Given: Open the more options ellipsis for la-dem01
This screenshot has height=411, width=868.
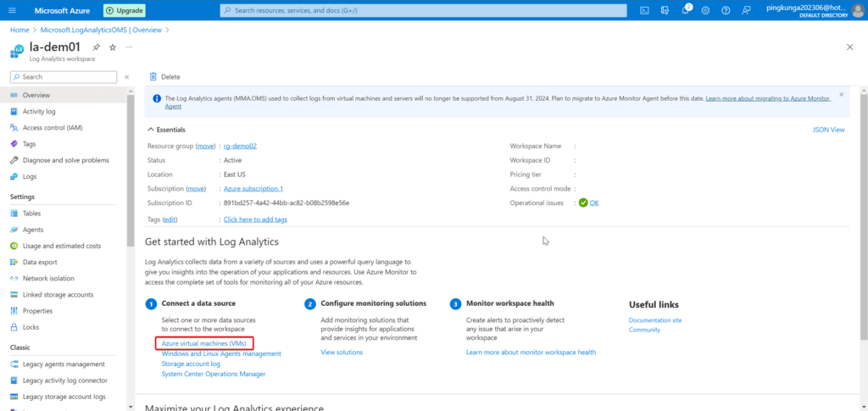Looking at the screenshot, I should coord(129,47).
